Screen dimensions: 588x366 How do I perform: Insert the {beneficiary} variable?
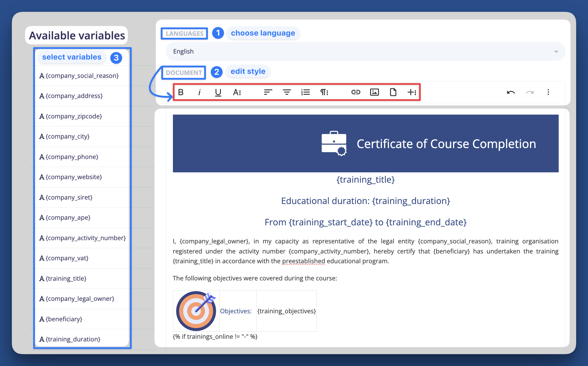[64, 319]
